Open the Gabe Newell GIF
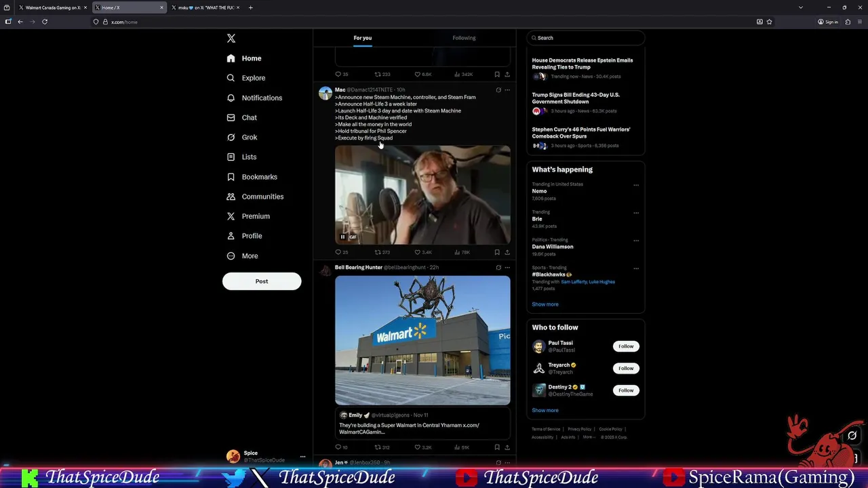Image resolution: width=868 pixels, height=488 pixels. point(422,195)
